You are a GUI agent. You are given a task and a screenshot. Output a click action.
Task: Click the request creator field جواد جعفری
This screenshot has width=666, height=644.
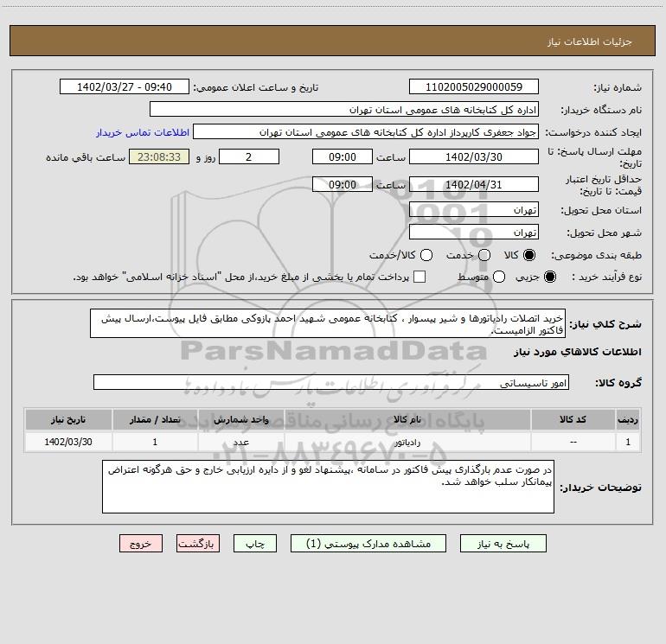point(365,131)
